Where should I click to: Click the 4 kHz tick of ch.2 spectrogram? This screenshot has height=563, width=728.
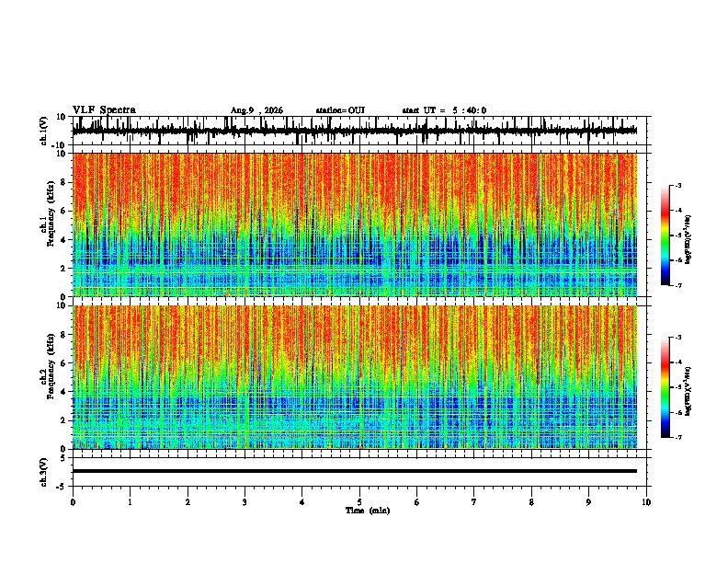tap(63, 392)
